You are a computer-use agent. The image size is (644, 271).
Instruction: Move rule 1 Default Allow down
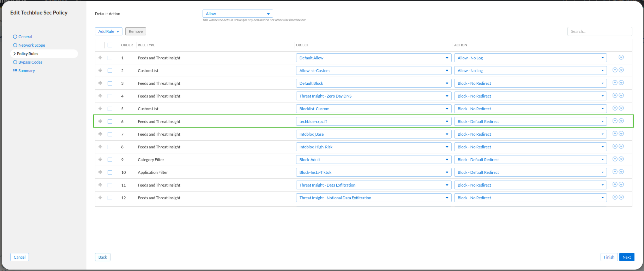pos(621,57)
